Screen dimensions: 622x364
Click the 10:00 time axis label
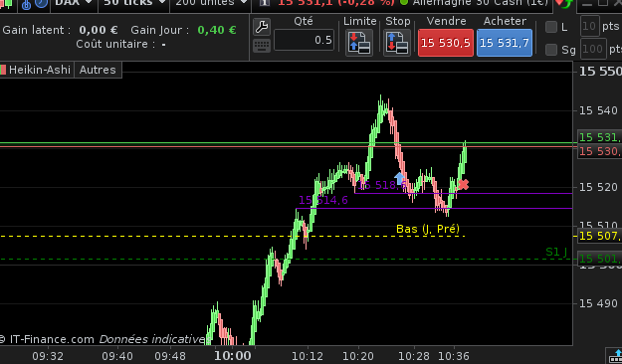[x=233, y=356]
